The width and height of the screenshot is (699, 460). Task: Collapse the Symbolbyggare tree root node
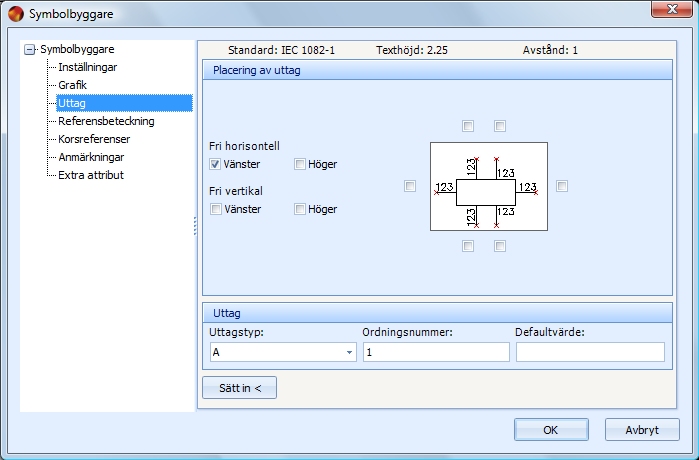29,49
